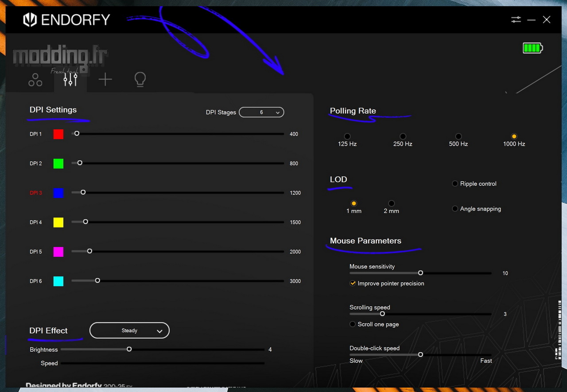This screenshot has height=392, width=567.
Task: Click the Polling Rate heading
Action: (x=353, y=111)
